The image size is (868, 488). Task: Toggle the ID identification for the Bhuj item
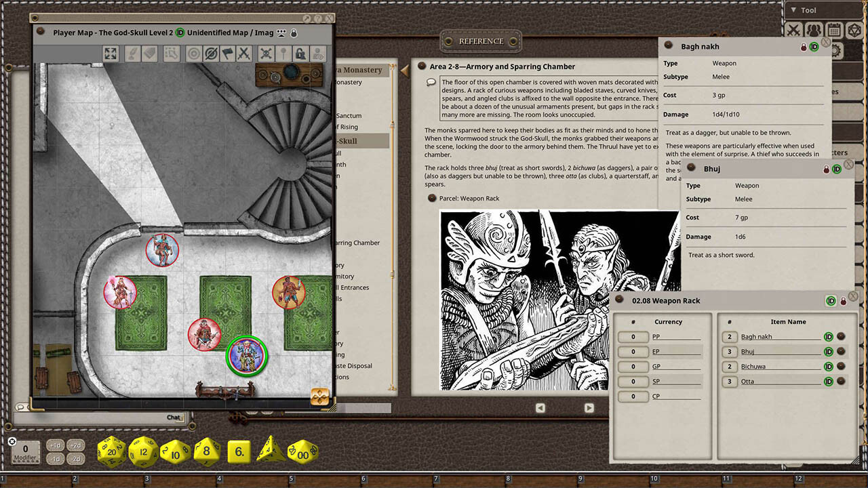click(x=828, y=351)
